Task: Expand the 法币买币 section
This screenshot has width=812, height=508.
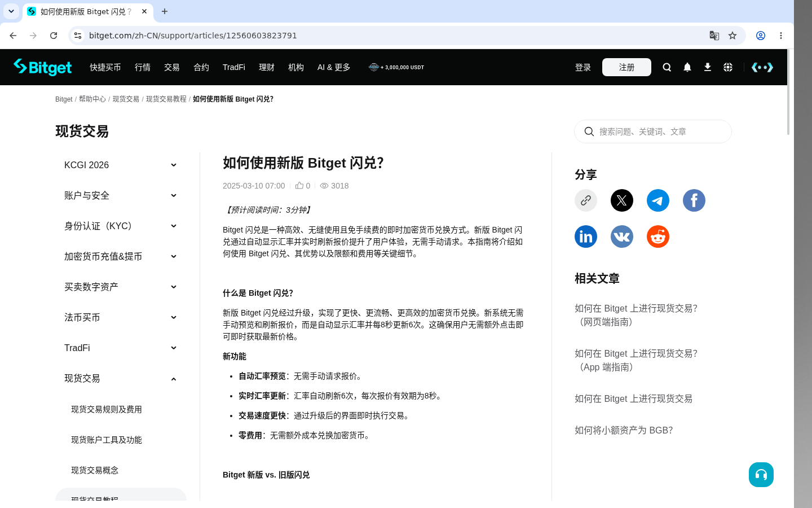Action: (x=121, y=317)
